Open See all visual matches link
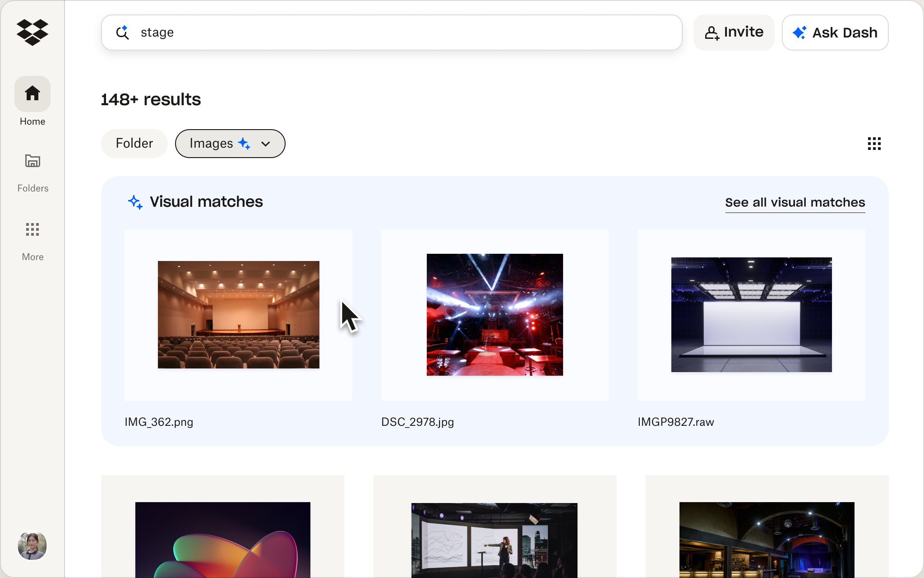The width and height of the screenshot is (924, 578). (795, 202)
